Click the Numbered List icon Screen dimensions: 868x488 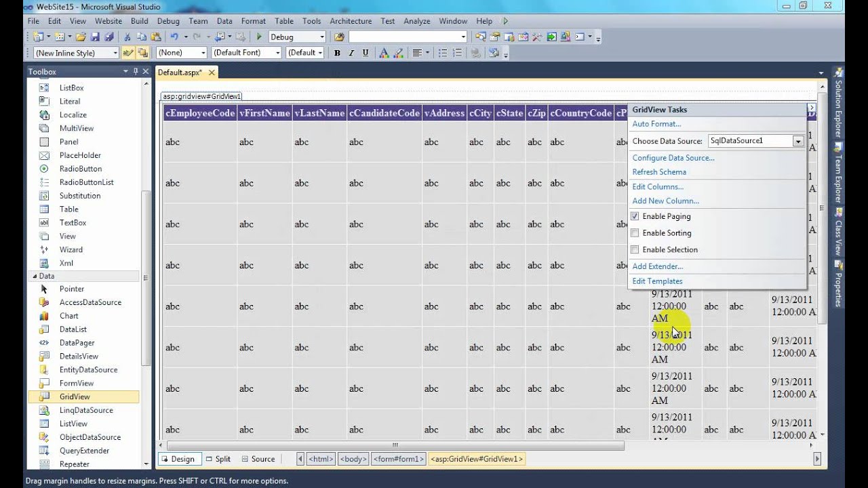point(457,53)
